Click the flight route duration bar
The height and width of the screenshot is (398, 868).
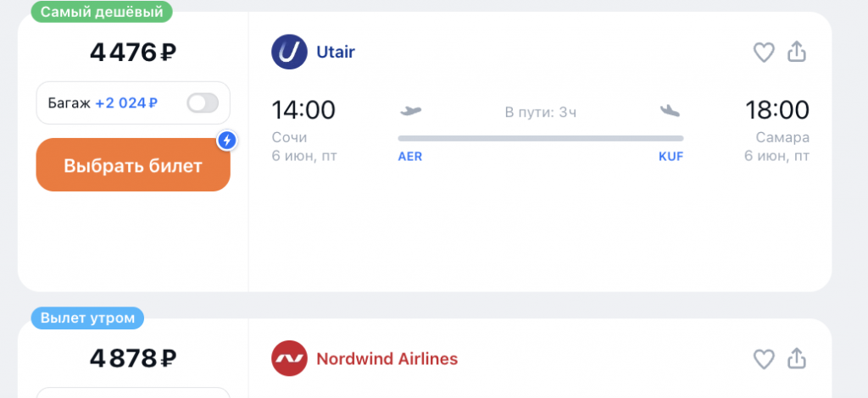(541, 138)
